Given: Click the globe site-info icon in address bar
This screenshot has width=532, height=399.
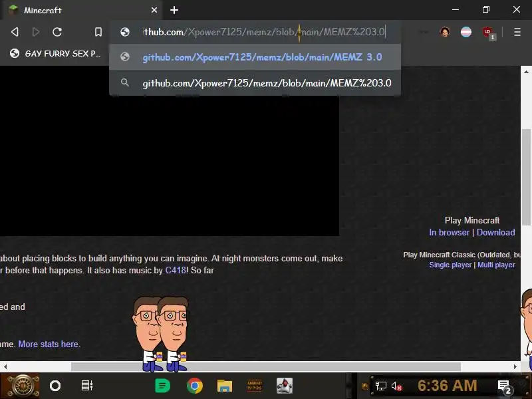Looking at the screenshot, I should pyautogui.click(x=125, y=32).
